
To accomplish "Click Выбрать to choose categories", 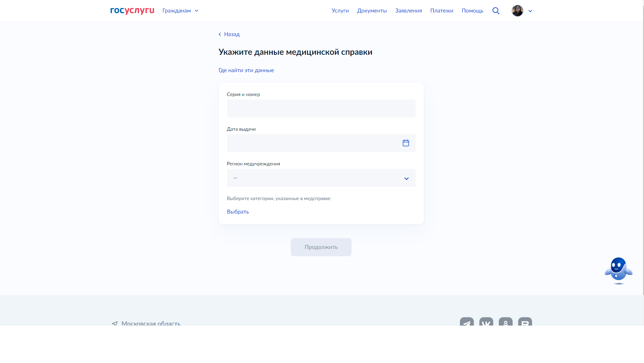I will (x=238, y=212).
